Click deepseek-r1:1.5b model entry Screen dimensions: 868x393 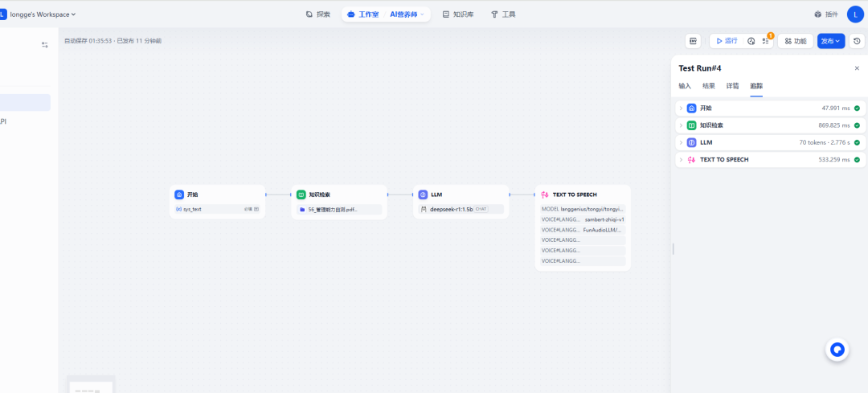461,209
